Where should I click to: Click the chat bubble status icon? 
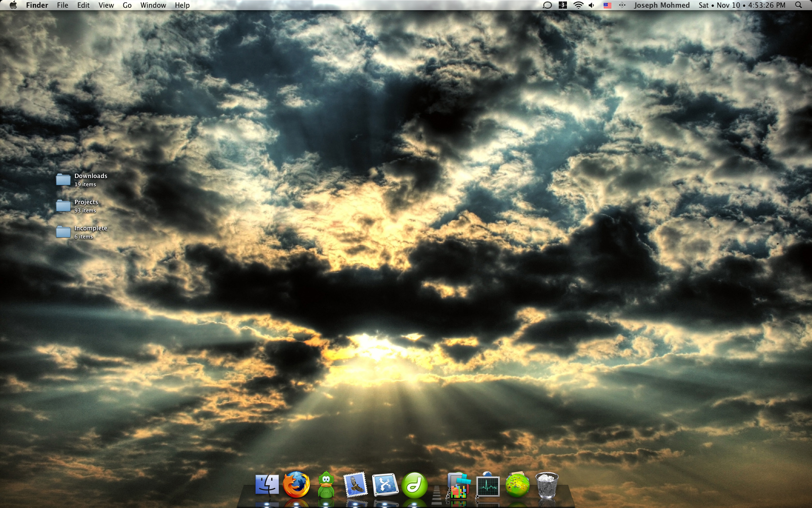coord(547,5)
